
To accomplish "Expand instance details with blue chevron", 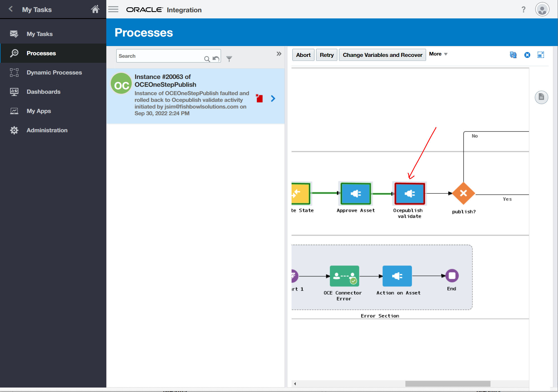I will coord(273,98).
